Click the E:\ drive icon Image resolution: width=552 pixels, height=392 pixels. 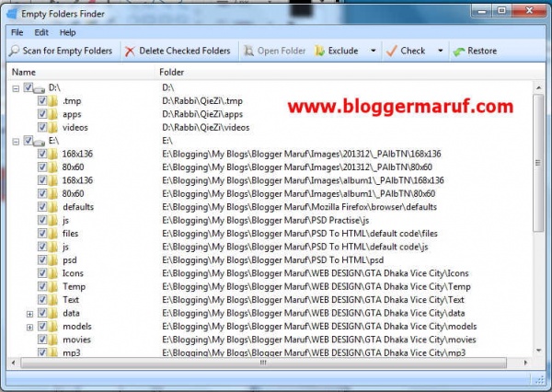tap(39, 142)
